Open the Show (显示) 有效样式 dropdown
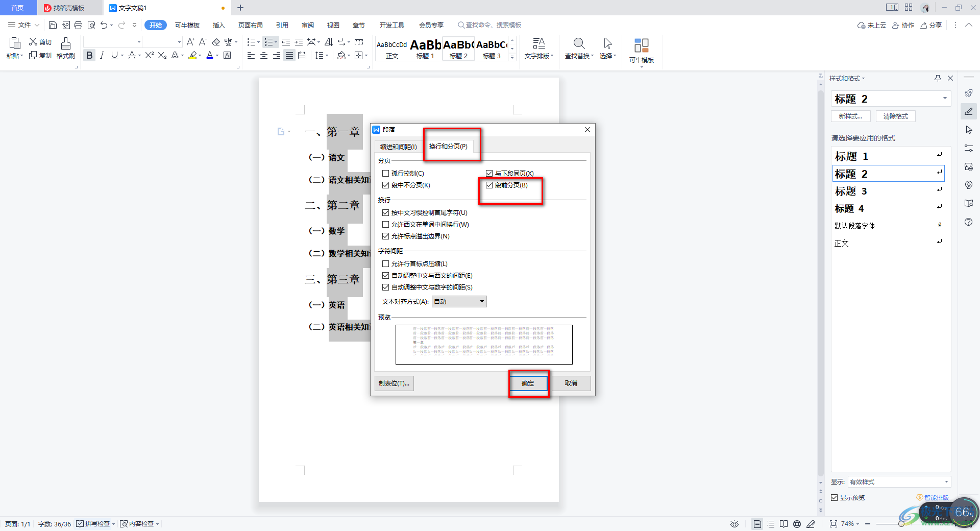Viewport: 980px width, 531px height. tap(899, 482)
